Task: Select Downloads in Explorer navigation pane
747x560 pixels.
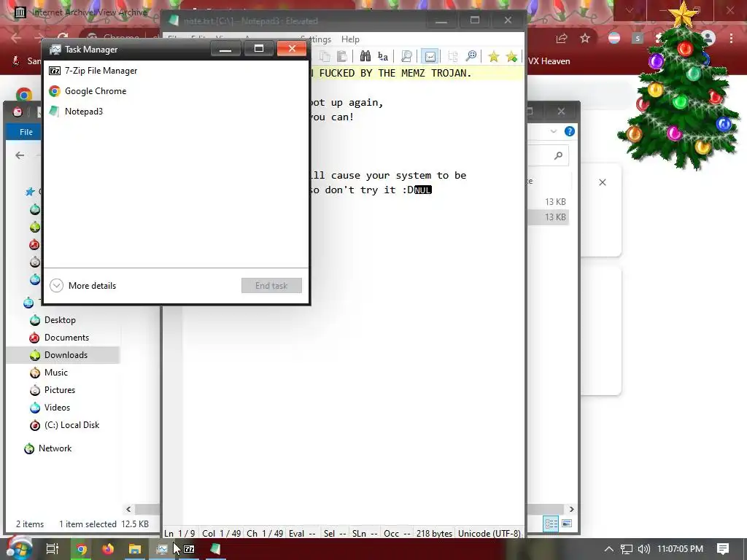Action: click(66, 355)
